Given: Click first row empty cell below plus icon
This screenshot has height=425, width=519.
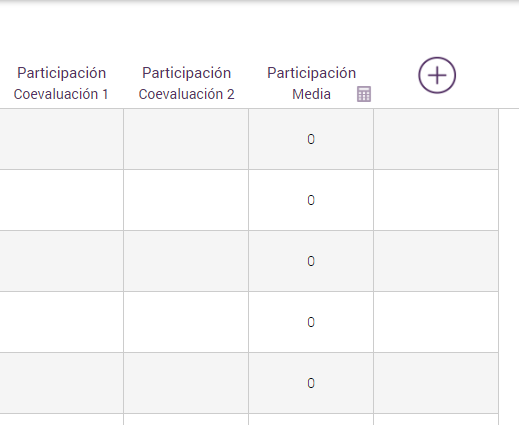Looking at the screenshot, I should [436, 139].
